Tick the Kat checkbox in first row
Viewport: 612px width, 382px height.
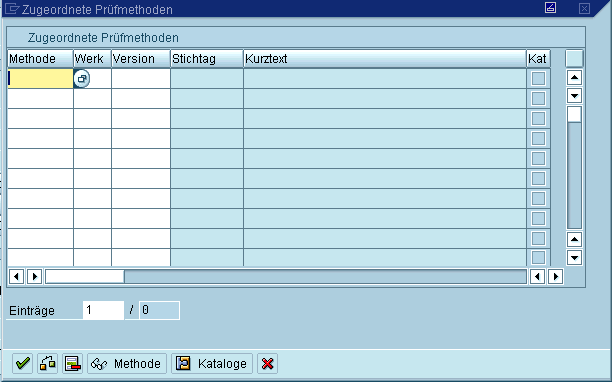pos(538,78)
